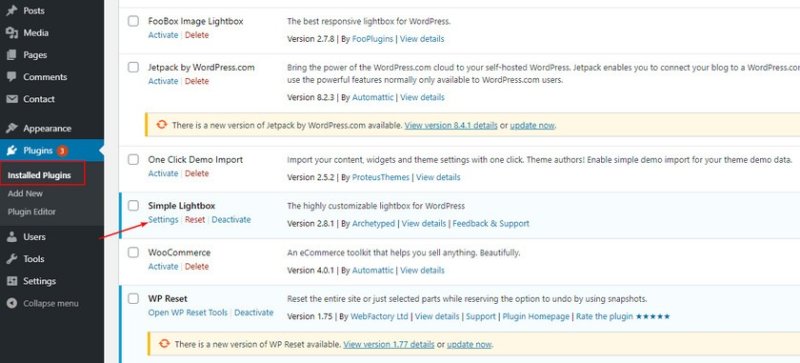Check the FooBox Image Lightbox checkbox
Image resolution: width=800 pixels, height=363 pixels.
pos(133,21)
